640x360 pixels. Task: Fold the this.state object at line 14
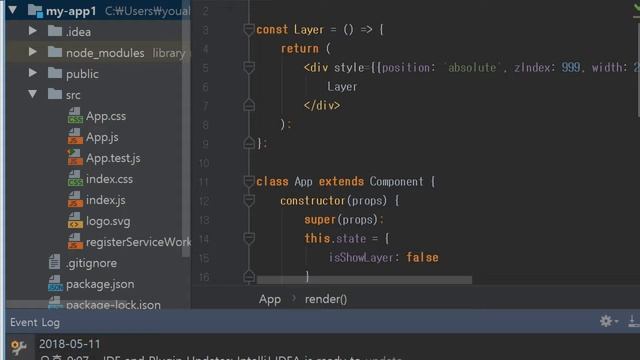[249, 238]
